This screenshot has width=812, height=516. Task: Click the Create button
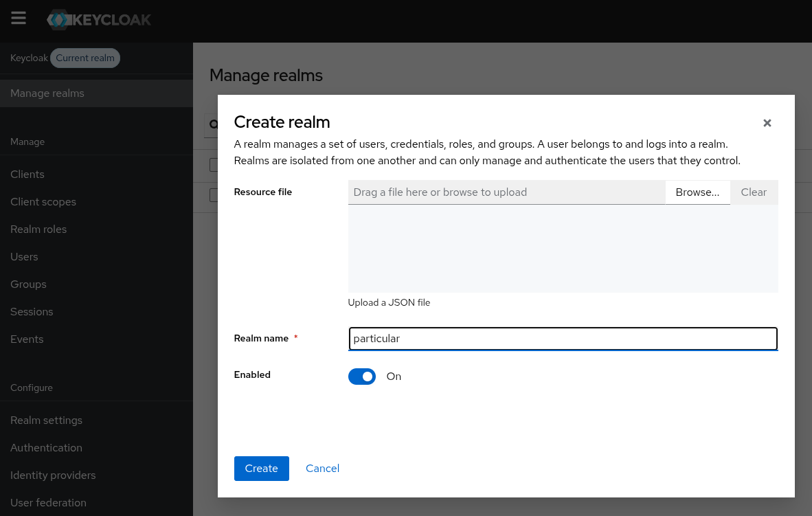[x=262, y=469]
